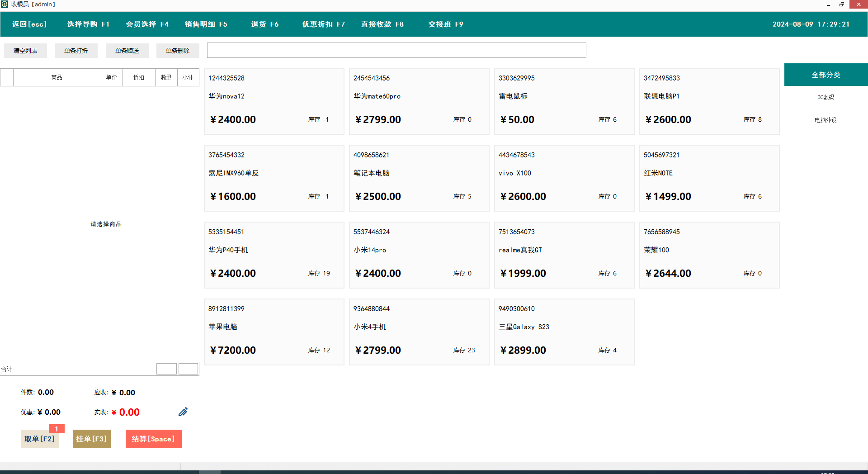Select the 三星Galaxy S23 product card
Screen dimensions: 868x474
click(564, 332)
